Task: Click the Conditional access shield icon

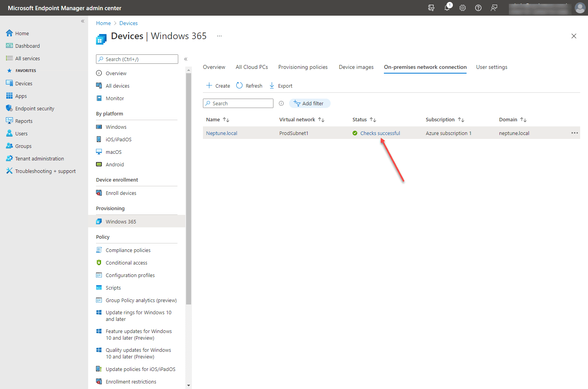Action: point(99,263)
